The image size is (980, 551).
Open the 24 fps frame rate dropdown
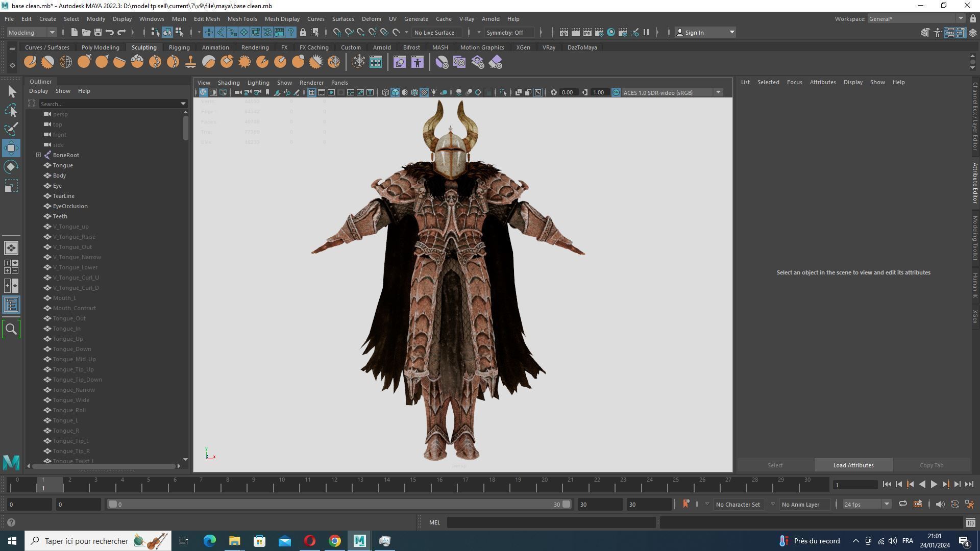(x=866, y=504)
